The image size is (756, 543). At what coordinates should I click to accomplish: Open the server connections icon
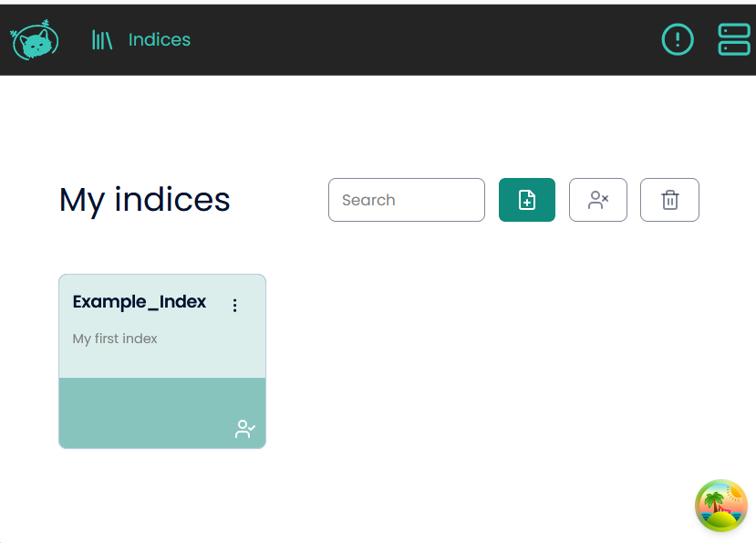coord(733,39)
